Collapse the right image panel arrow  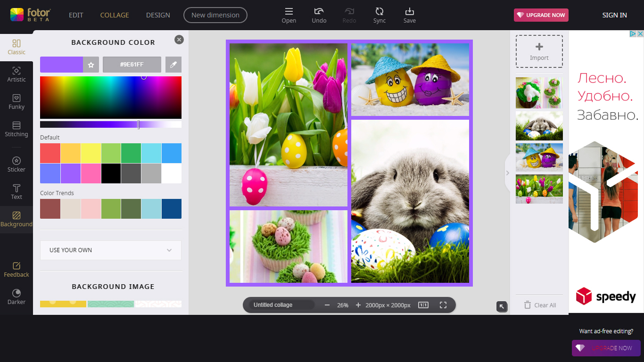[x=507, y=173]
